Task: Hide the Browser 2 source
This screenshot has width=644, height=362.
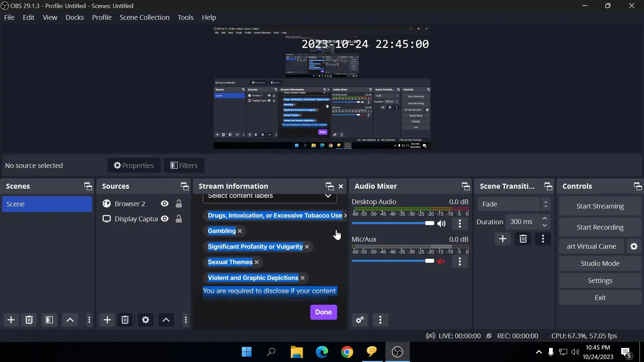Action: point(165,204)
